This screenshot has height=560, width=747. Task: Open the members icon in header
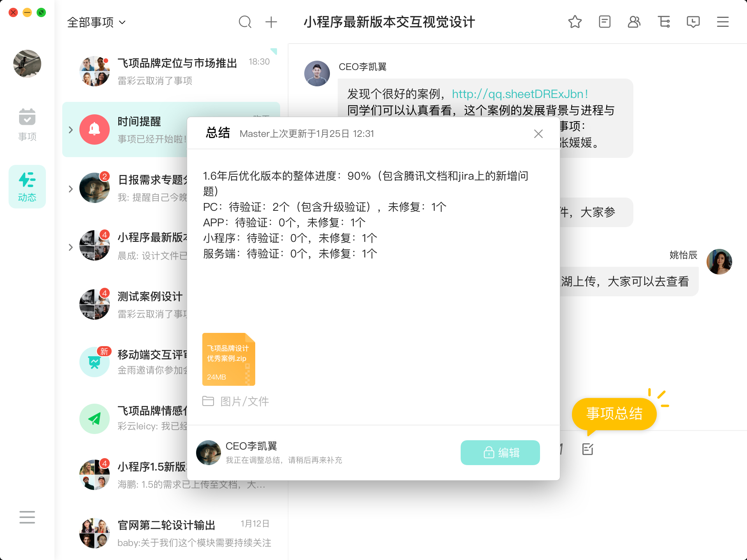point(634,22)
